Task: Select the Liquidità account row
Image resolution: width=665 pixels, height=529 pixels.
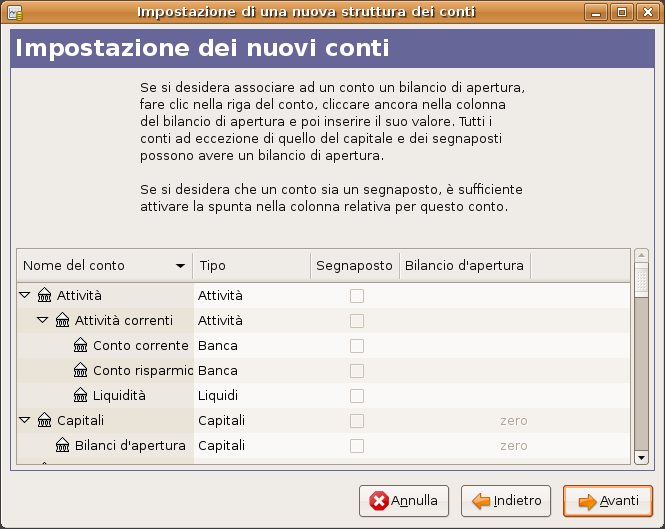Action: tap(323, 395)
